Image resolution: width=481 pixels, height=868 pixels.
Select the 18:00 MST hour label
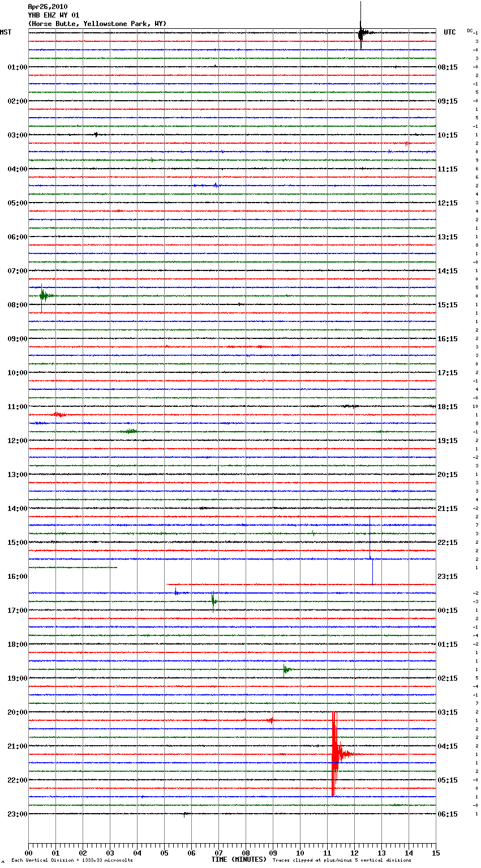click(18, 644)
